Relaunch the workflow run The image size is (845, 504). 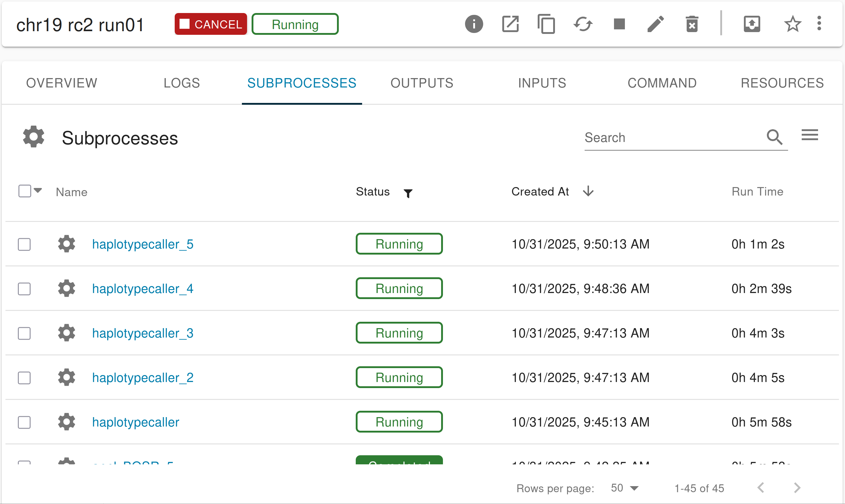(583, 24)
